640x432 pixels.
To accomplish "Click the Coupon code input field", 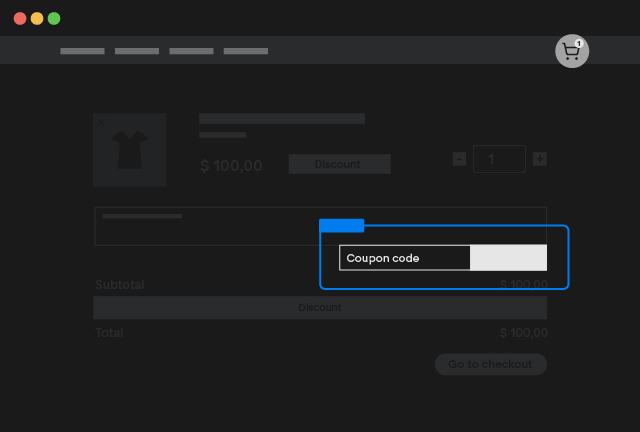I will click(404, 258).
